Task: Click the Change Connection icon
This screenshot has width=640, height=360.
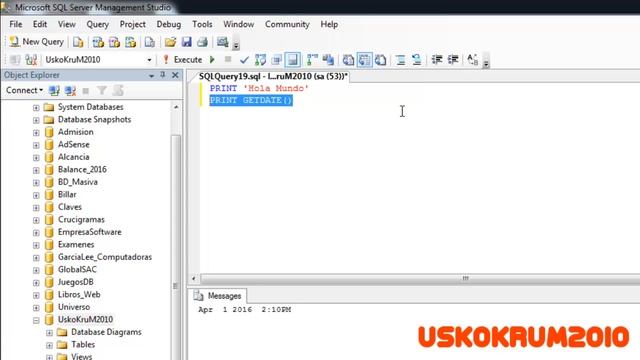Action: tap(31, 60)
